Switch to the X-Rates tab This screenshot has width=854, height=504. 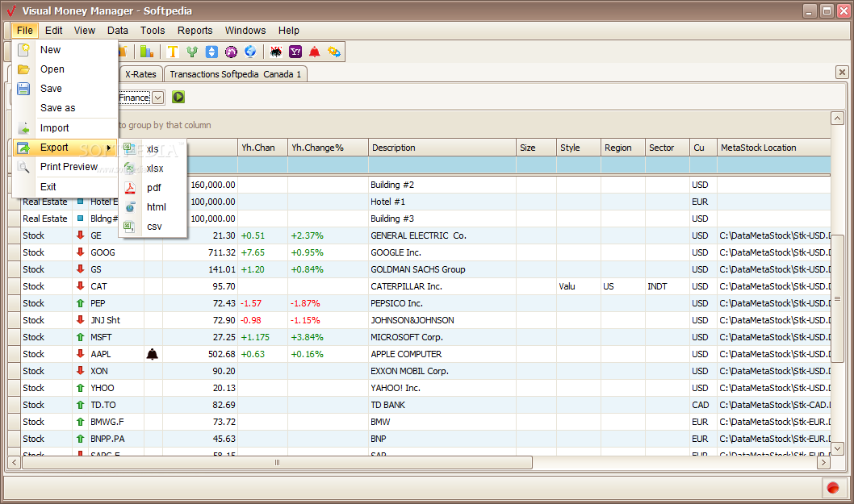tap(140, 74)
